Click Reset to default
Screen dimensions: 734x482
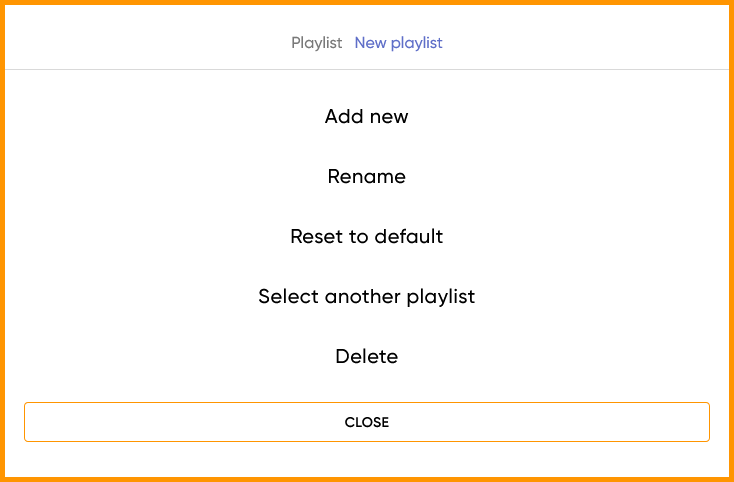pos(367,236)
